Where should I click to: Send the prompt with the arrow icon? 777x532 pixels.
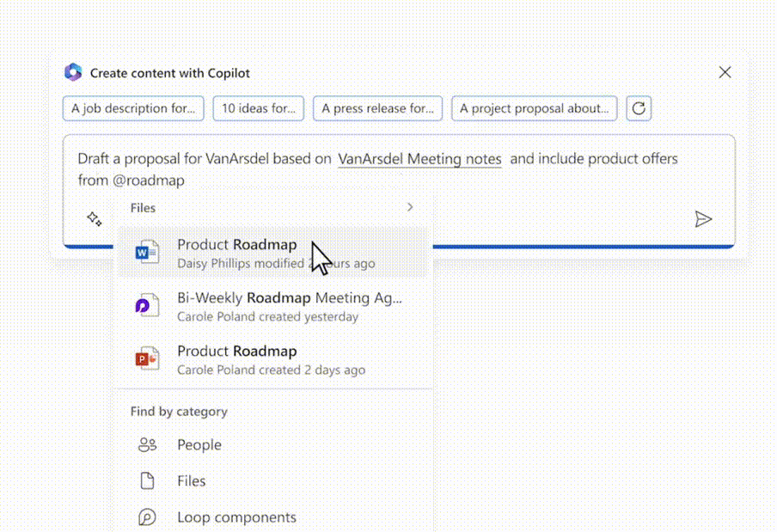703,219
